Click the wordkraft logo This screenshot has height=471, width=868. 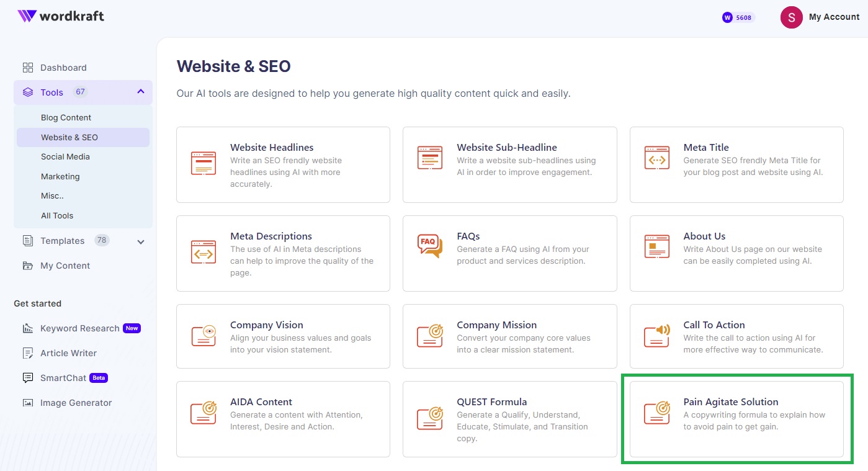(61, 16)
